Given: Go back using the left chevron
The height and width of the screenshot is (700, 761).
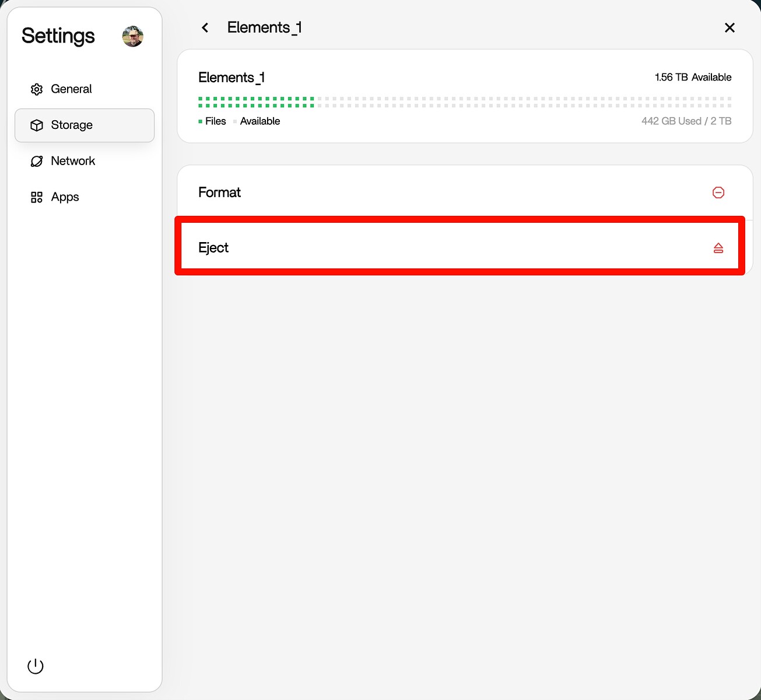Looking at the screenshot, I should [x=205, y=27].
